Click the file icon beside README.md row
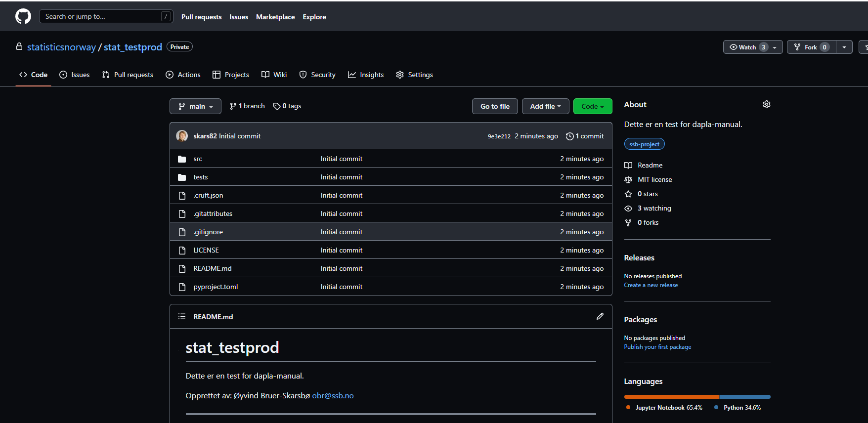 click(x=182, y=269)
